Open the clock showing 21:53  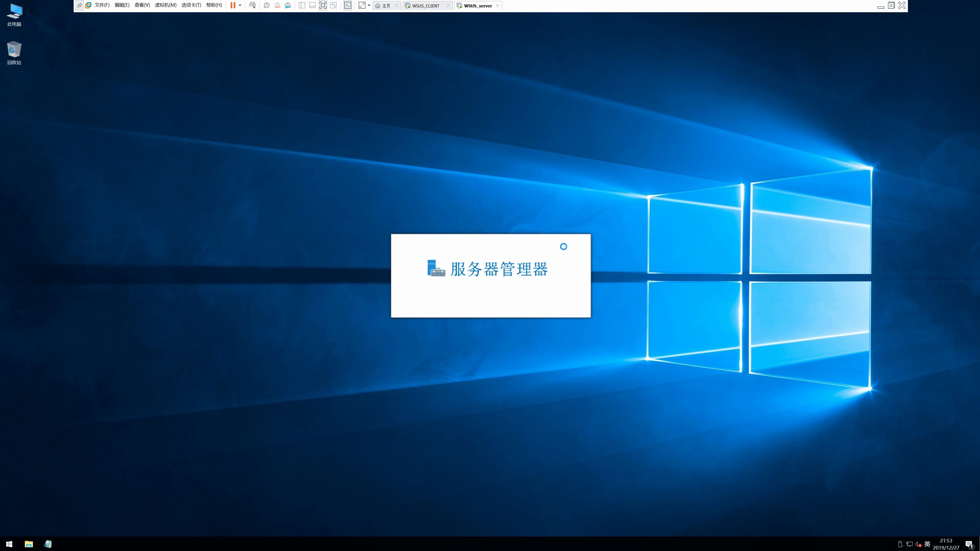click(x=946, y=544)
